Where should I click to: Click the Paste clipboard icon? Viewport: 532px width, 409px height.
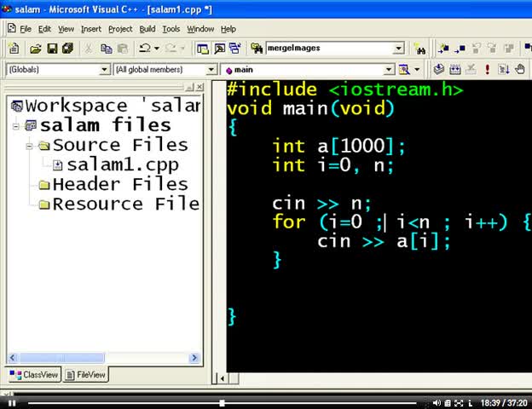coord(123,49)
